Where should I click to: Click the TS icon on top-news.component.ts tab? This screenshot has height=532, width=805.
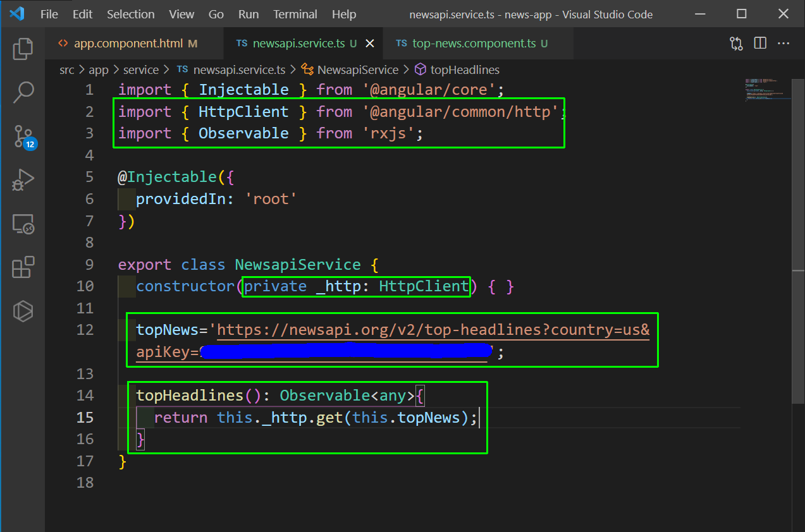click(401, 44)
